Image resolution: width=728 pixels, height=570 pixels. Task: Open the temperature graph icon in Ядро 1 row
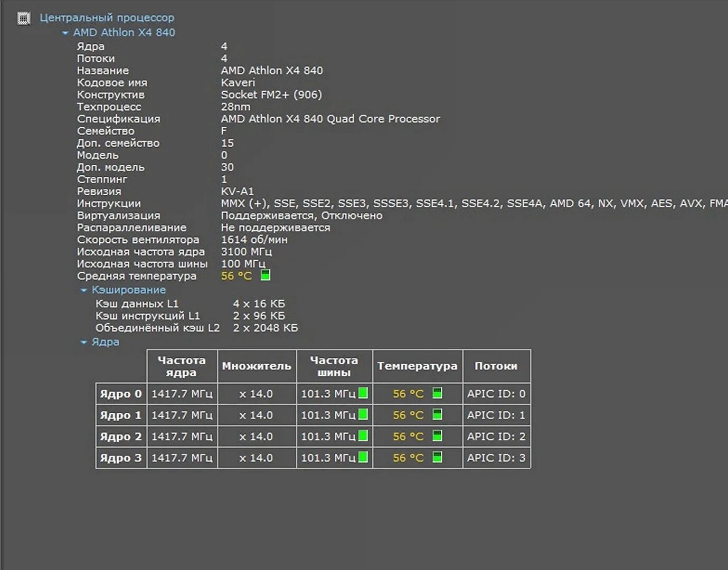[x=437, y=414]
